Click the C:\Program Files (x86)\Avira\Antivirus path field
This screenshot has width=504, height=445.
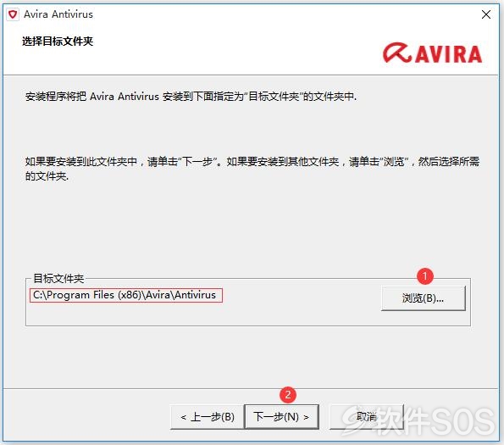pos(126,295)
